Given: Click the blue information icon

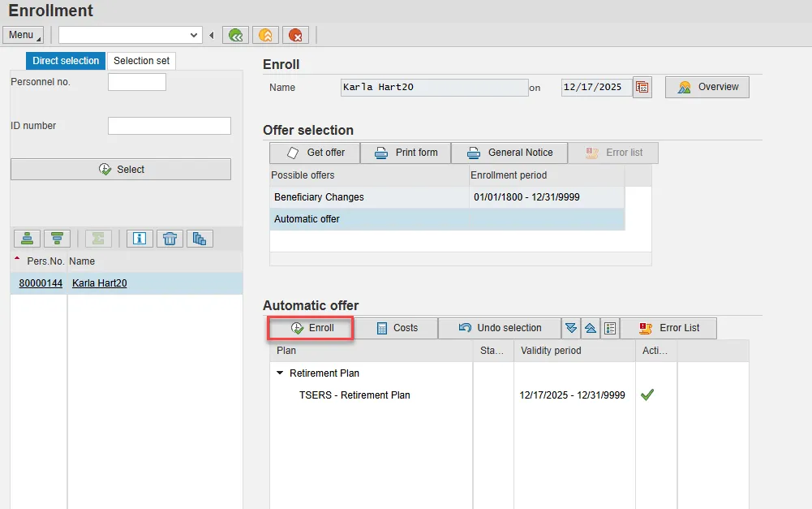Looking at the screenshot, I should point(140,238).
